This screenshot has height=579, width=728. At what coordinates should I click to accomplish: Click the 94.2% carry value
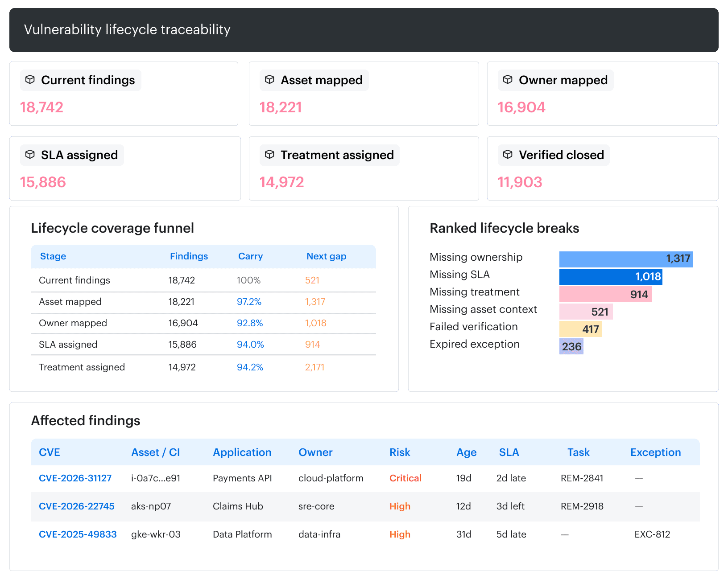[x=250, y=367]
